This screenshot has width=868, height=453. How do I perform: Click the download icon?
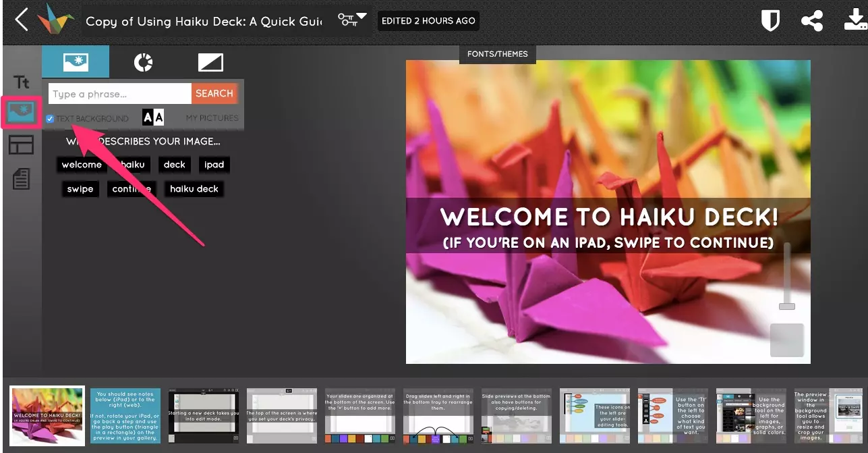(x=855, y=20)
